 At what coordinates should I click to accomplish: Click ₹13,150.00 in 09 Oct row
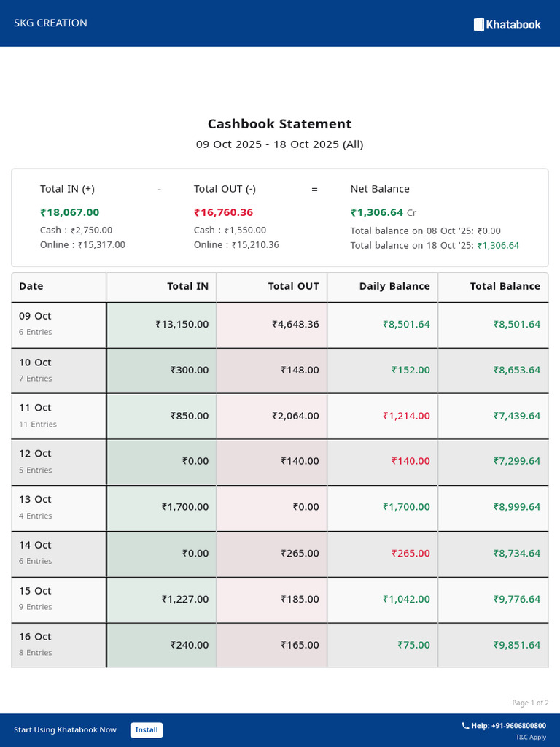[x=182, y=325]
